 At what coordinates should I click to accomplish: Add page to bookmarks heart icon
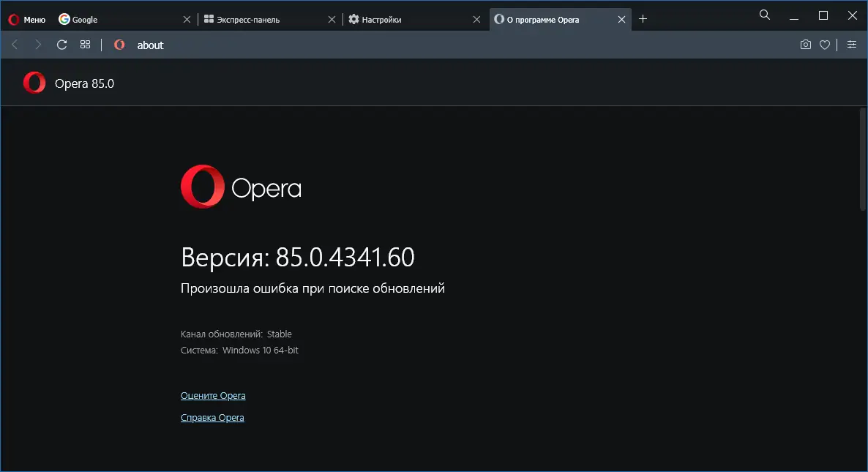[825, 45]
